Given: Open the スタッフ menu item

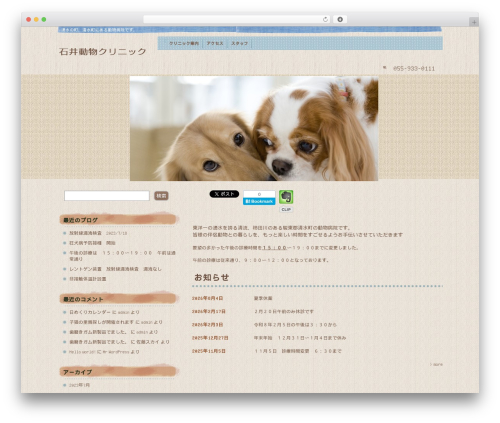Looking at the screenshot, I should point(239,43).
